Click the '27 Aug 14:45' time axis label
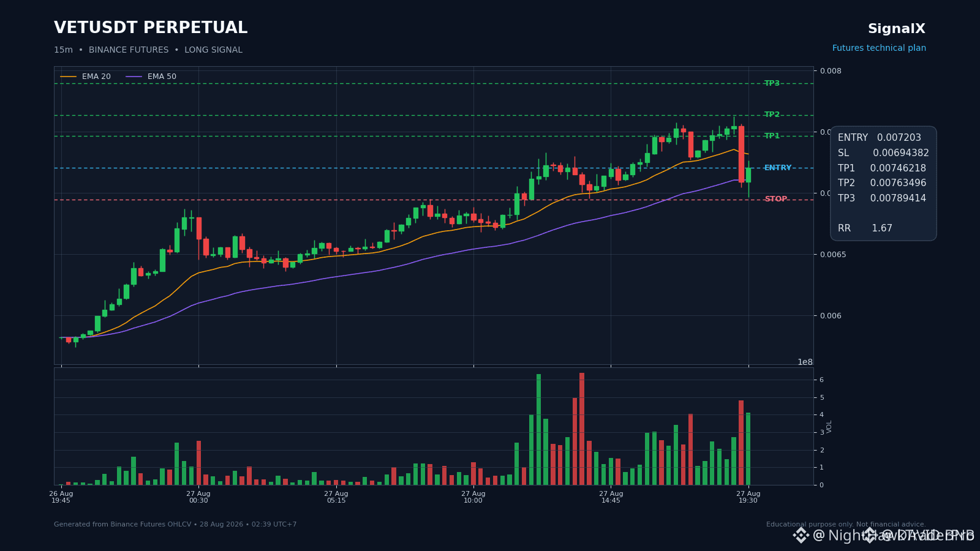This screenshot has height=551, width=980. point(611,497)
